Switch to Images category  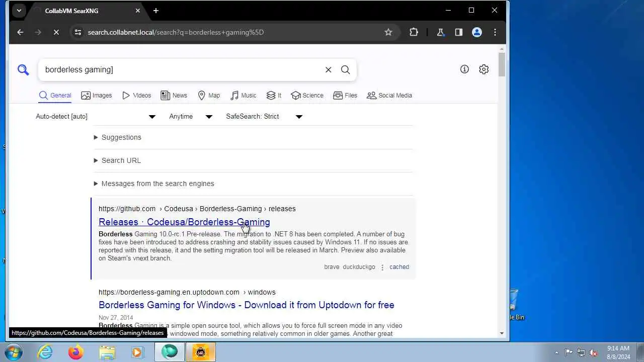pyautogui.click(x=97, y=96)
